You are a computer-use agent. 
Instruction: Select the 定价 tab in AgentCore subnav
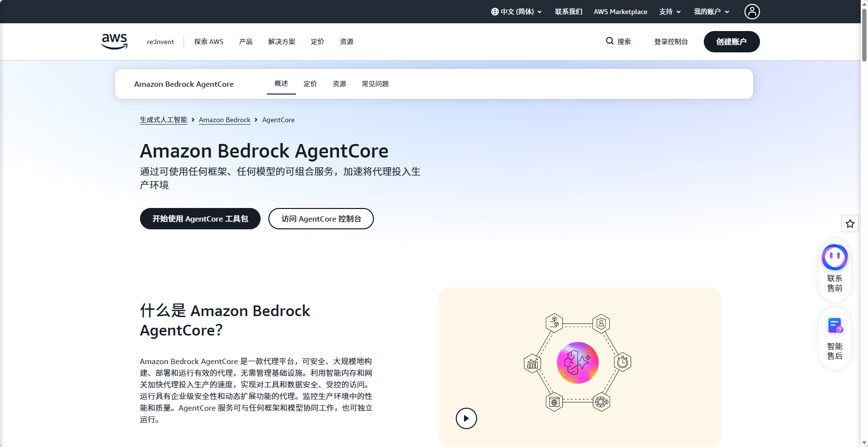click(310, 84)
